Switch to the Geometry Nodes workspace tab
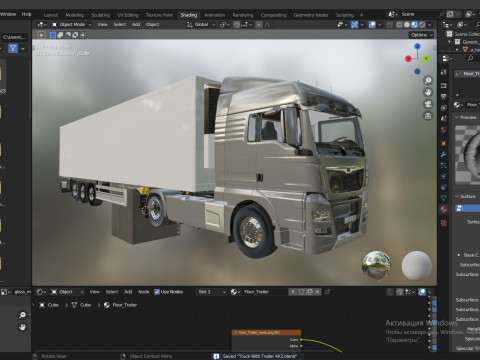The width and height of the screenshot is (480, 360). click(x=311, y=15)
